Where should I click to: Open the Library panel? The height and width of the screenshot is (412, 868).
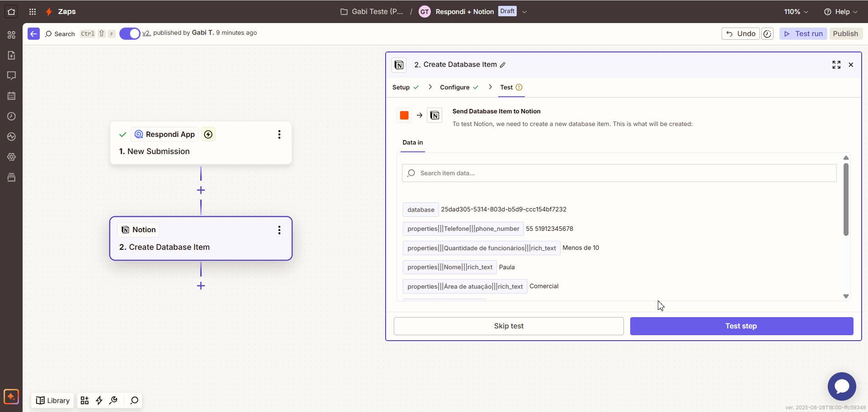[x=53, y=400]
